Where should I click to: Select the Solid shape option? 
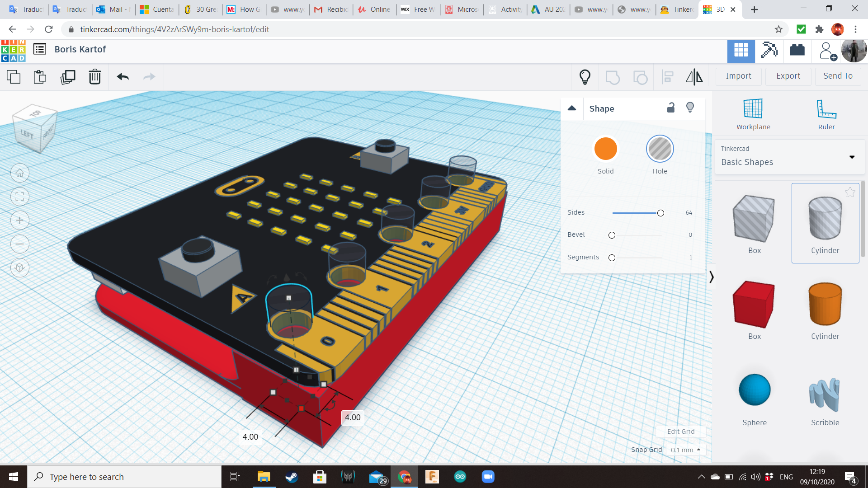[x=605, y=149]
